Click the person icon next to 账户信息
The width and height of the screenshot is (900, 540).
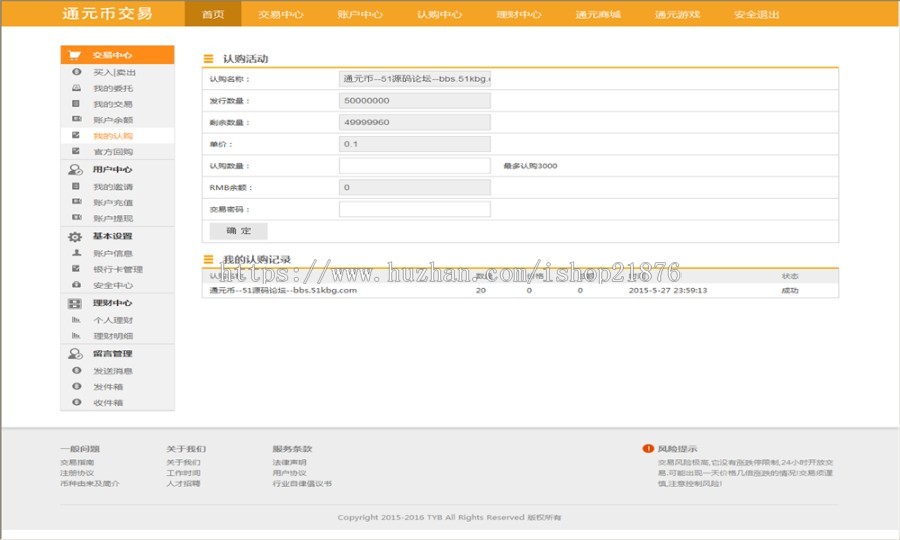click(76, 253)
